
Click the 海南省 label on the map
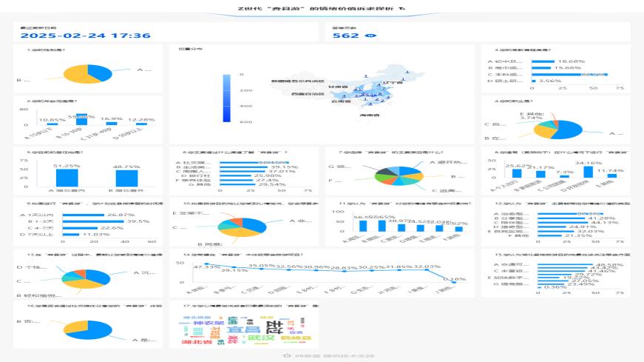tap(369, 116)
